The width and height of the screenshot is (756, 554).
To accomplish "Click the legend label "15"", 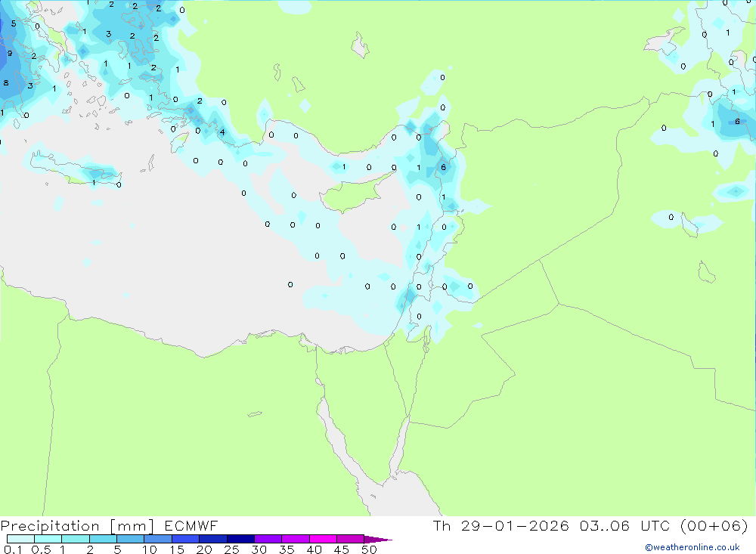I will 177,549.
